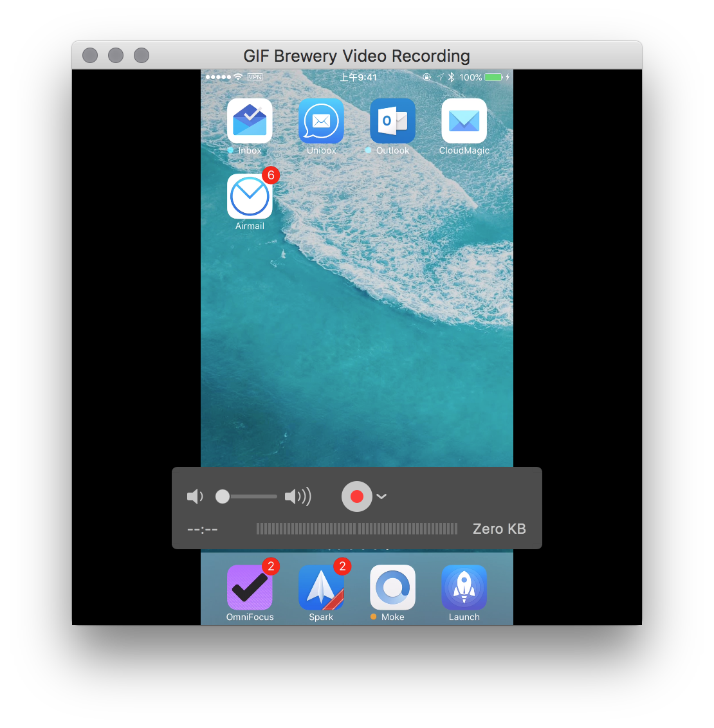Click the audio level meter bar
This screenshot has width=714, height=728.
pos(356,529)
